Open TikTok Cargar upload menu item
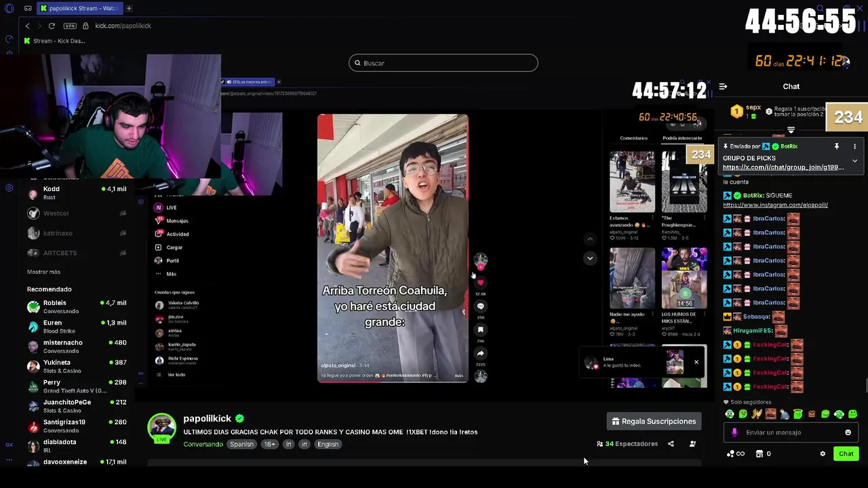The image size is (868, 488). 169,247
